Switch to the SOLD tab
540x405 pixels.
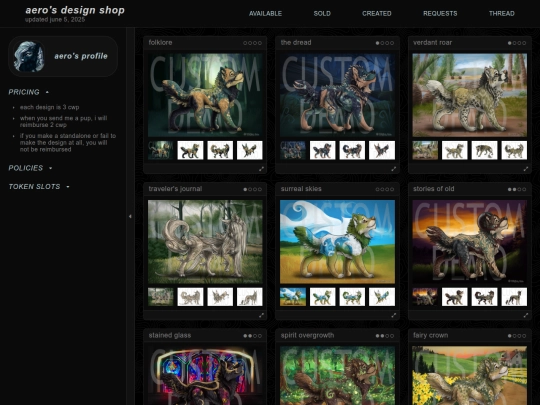tap(322, 13)
